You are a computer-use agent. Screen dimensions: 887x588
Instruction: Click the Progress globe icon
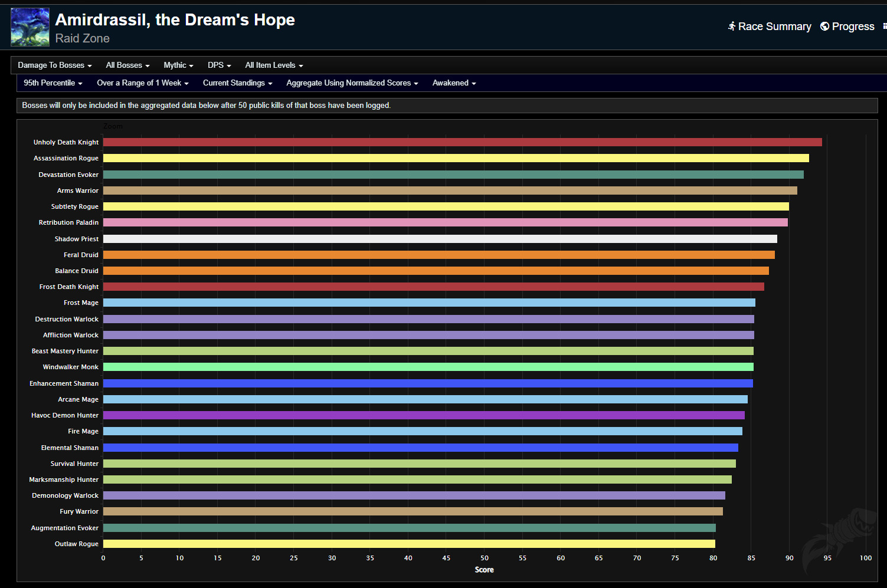(824, 27)
